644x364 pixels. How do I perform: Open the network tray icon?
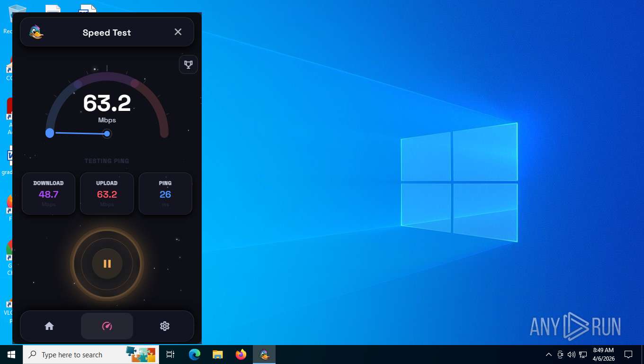(x=583, y=355)
